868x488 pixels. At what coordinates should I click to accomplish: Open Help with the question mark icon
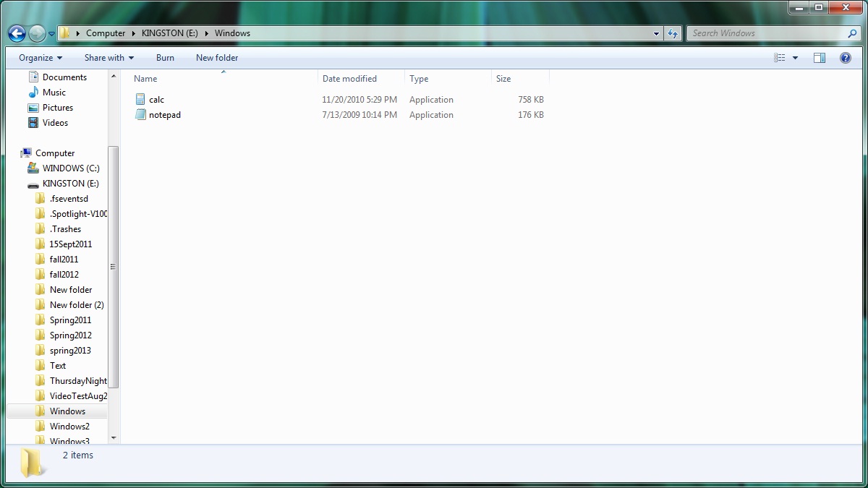(845, 58)
